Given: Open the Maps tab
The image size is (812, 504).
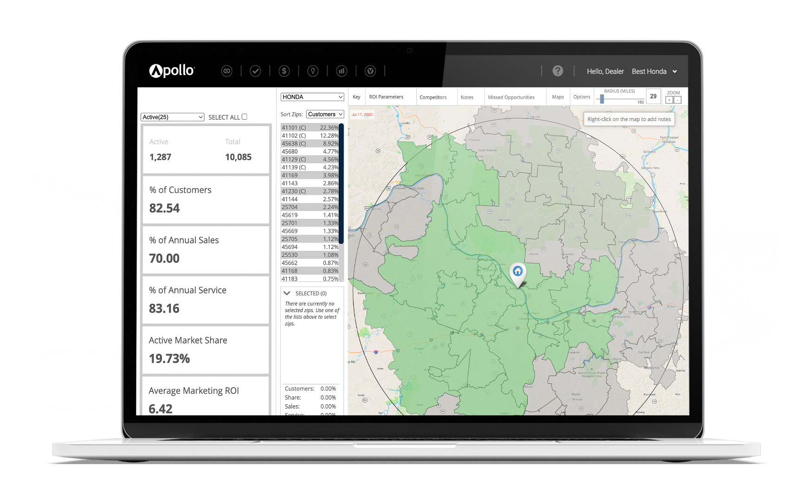Looking at the screenshot, I should click(x=558, y=97).
